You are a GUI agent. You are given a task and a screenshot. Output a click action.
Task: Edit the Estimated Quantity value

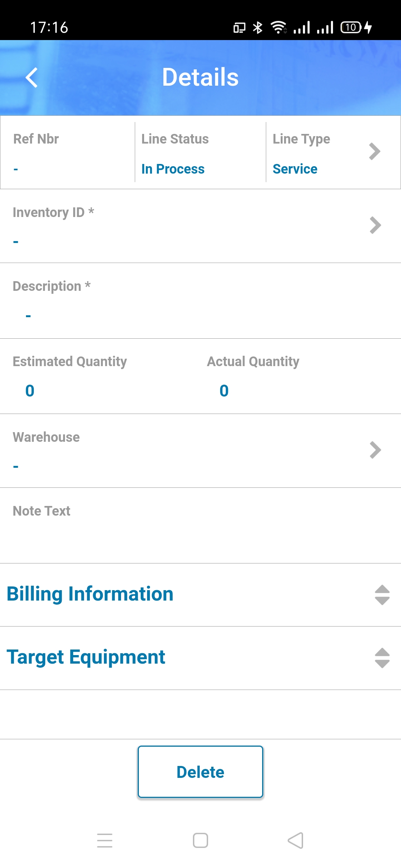(30, 391)
